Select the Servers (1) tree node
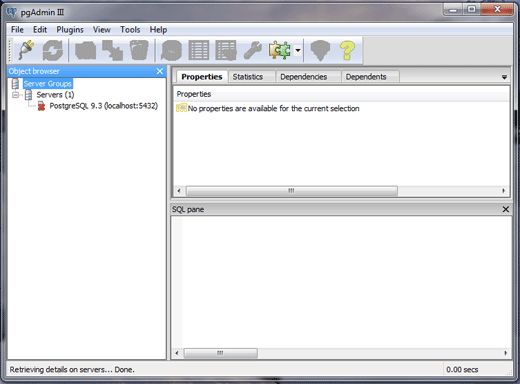Image resolution: width=520 pixels, height=384 pixels. (x=55, y=95)
